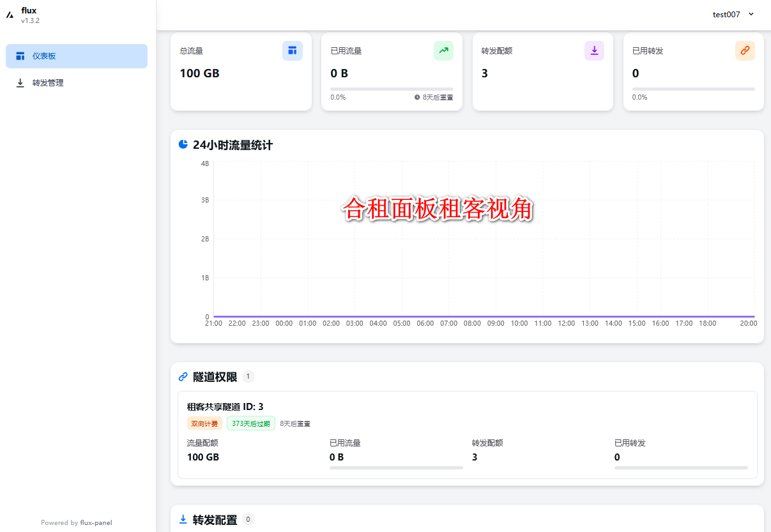Click the chevron next to test007
This screenshot has width=771, height=532.
point(751,14)
